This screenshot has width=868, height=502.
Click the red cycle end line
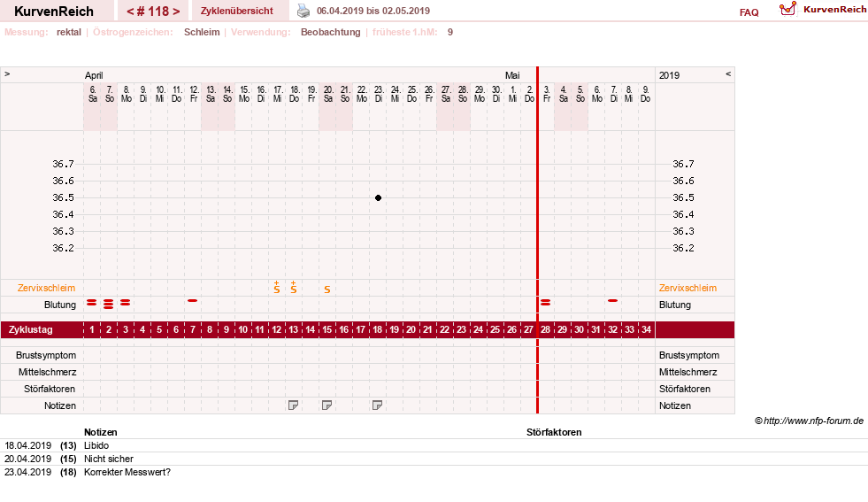pos(537,240)
